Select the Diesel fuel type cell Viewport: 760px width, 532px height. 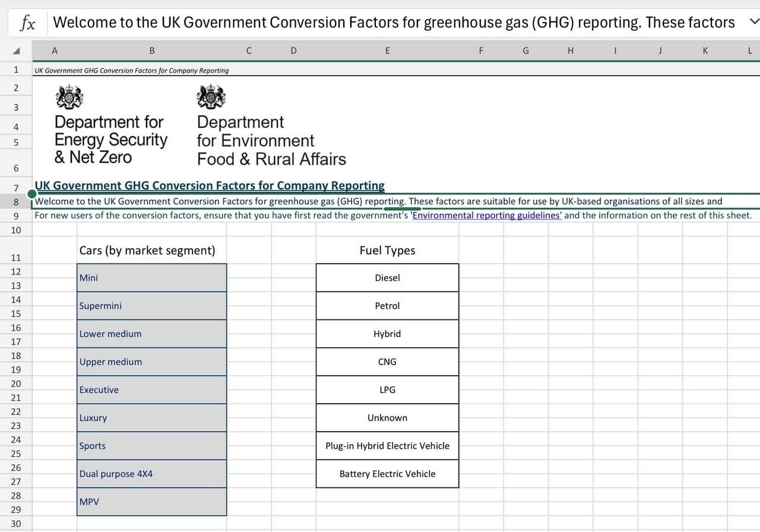[388, 278]
